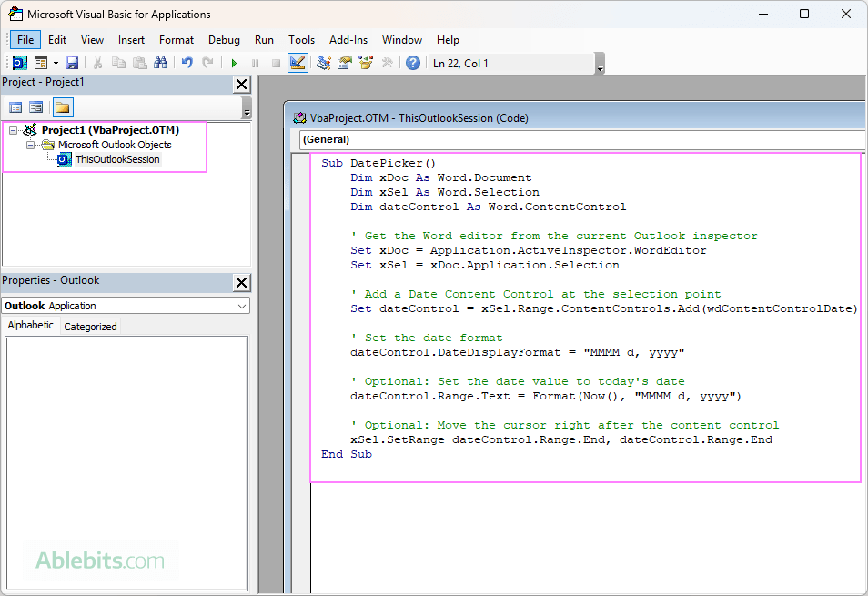Viewport: 868px width, 596px height.
Task: Click the Copy toolbar icon
Action: click(118, 63)
